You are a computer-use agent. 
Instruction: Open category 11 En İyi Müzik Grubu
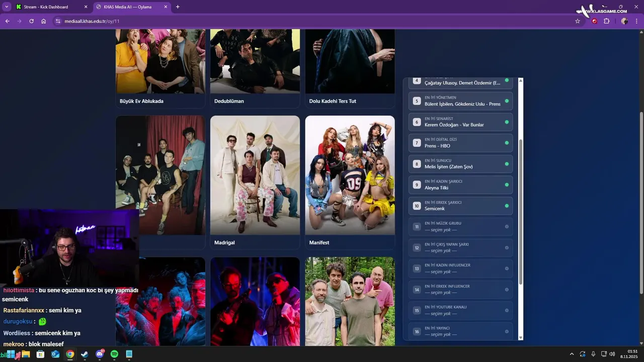pos(460,227)
